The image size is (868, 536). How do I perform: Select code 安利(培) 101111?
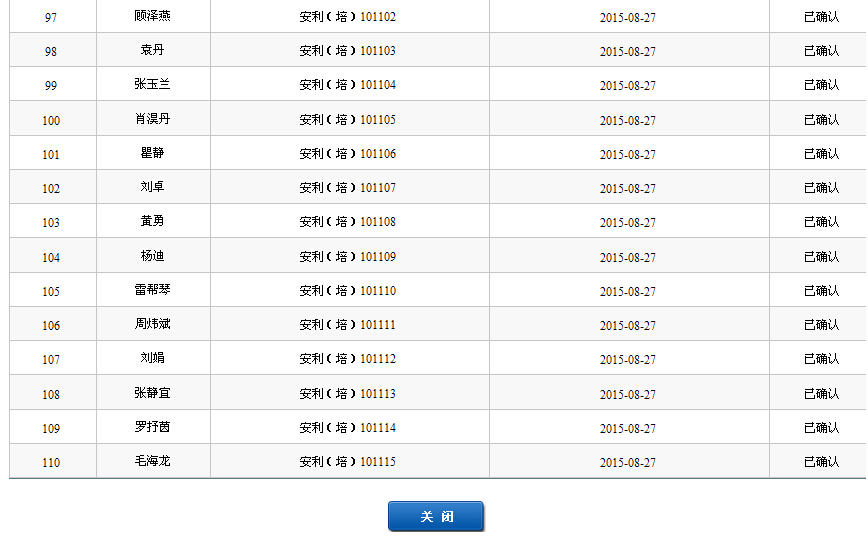tap(347, 325)
